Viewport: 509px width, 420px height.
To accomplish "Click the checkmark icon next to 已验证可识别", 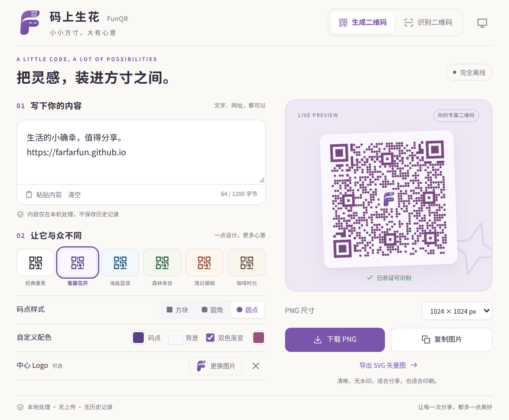I will (x=370, y=277).
